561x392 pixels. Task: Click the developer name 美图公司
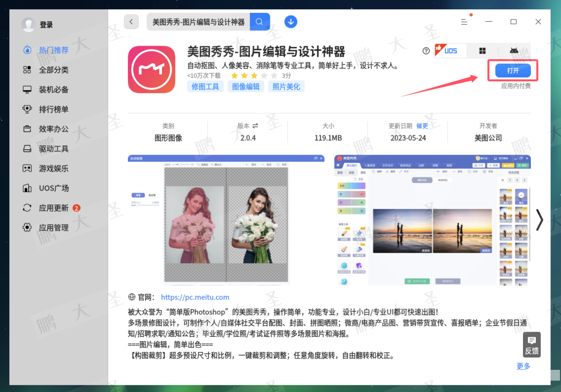(488, 138)
